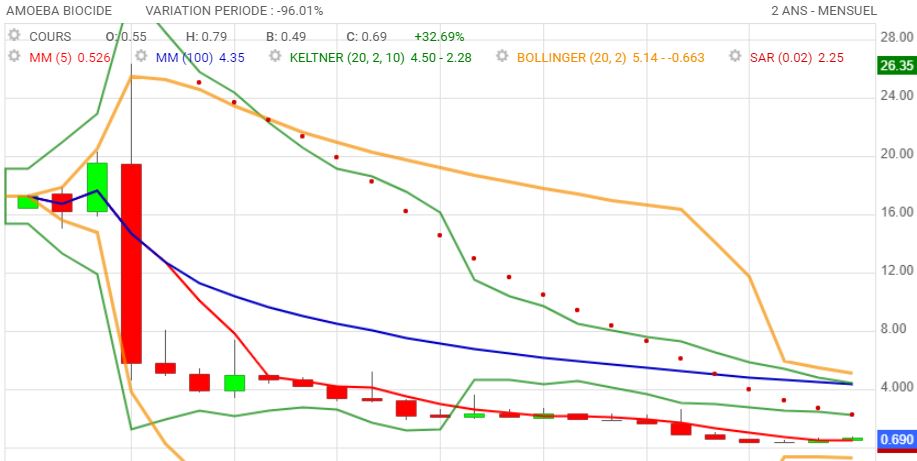This screenshot has width=917, height=461.
Task: Click the green 26.35 price tag
Action: pos(898,65)
